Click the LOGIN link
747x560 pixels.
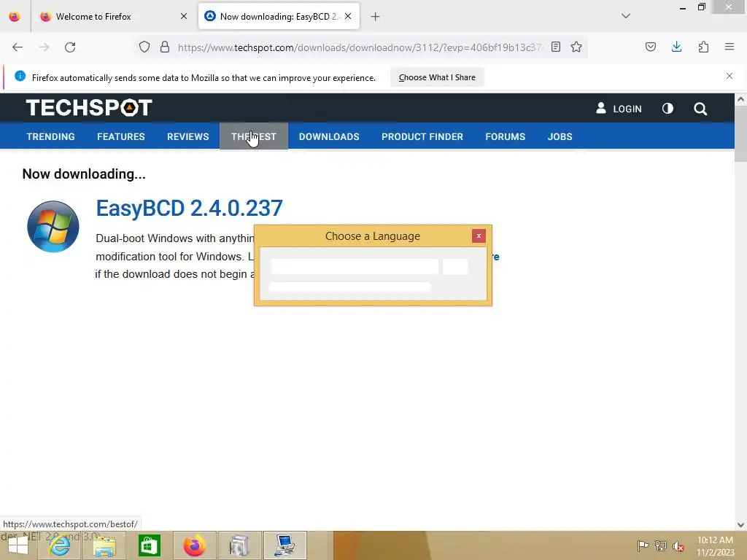point(619,109)
